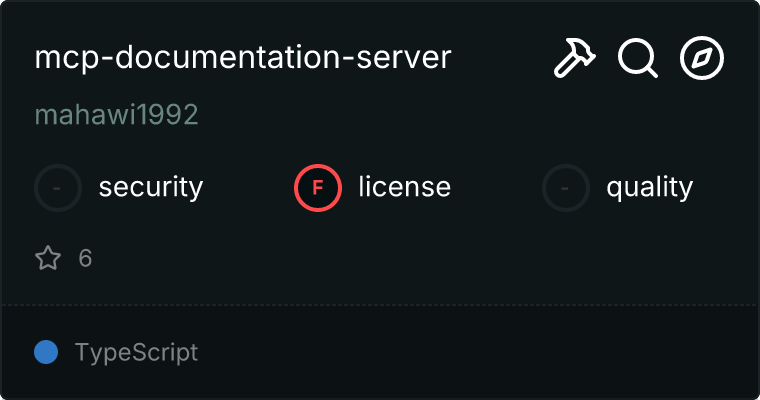Select the quality label

pos(649,187)
